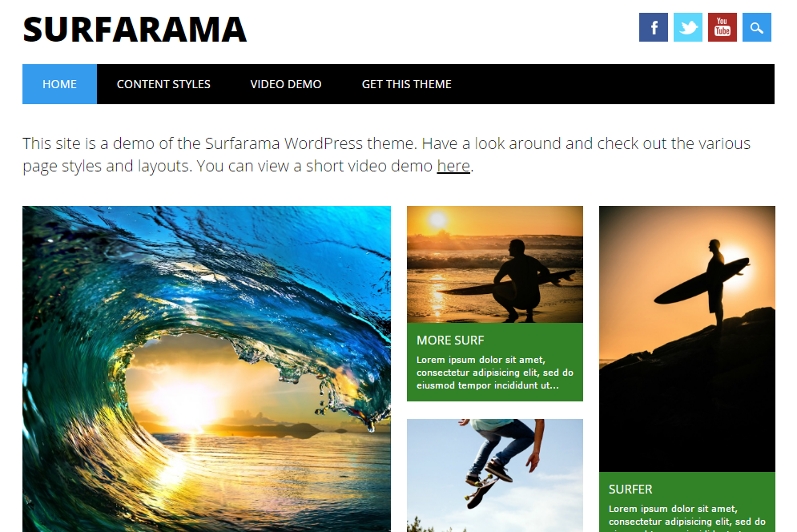Select the HOME menu item
The width and height of the screenshot is (797, 532).
(59, 84)
